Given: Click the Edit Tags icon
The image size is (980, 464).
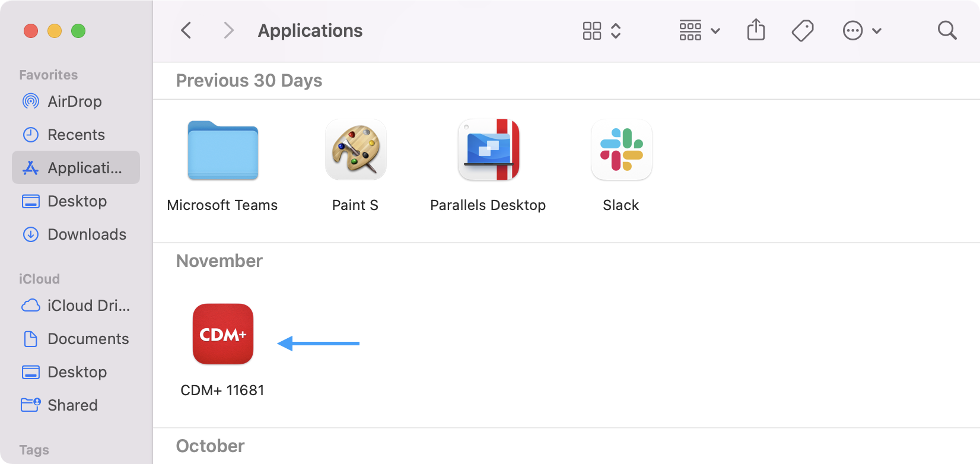Looking at the screenshot, I should pyautogui.click(x=802, y=30).
